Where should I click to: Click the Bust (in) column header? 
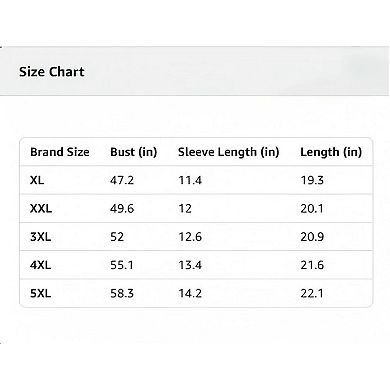[134, 152]
